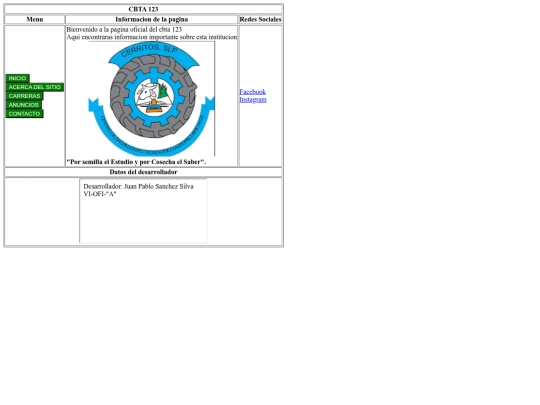This screenshot has width=540, height=405.
Task: Click the CBTA Cerritos SLP logo image
Action: point(152,99)
